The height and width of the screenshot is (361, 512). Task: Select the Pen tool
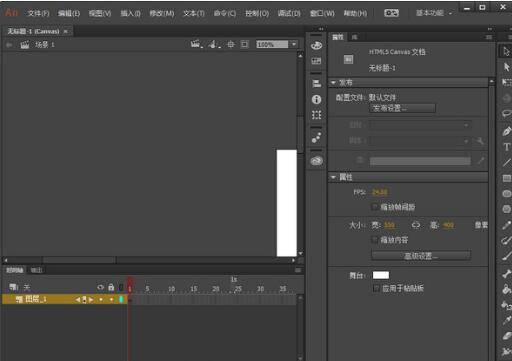[x=507, y=131]
